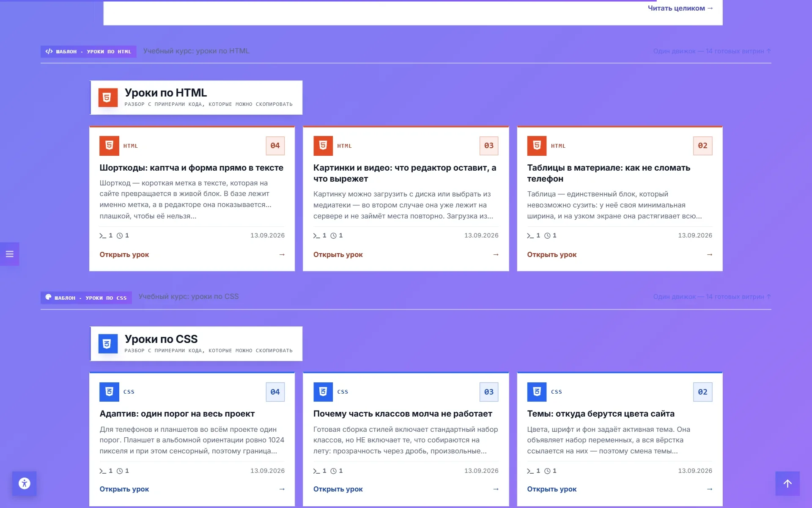Click the arrow at the right of the Шорткоды card's Открыть урок row
The width and height of the screenshot is (812, 508).
click(282, 254)
